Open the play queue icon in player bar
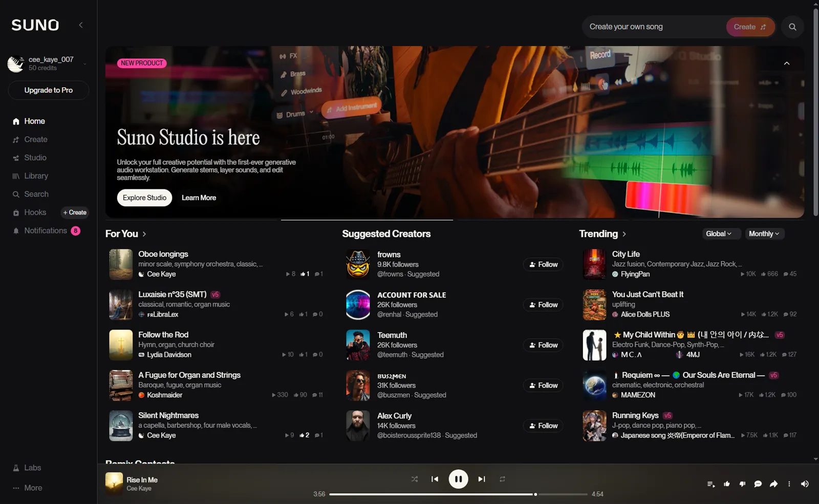The height and width of the screenshot is (504, 819). (710, 484)
